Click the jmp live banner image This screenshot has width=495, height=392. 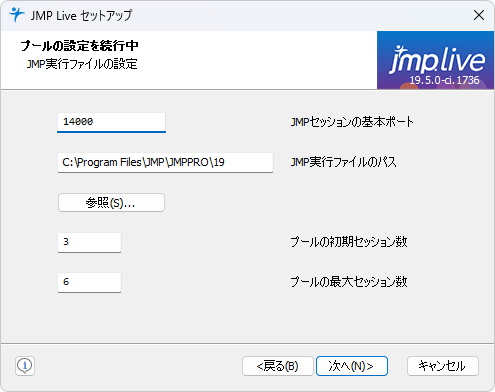[435, 60]
